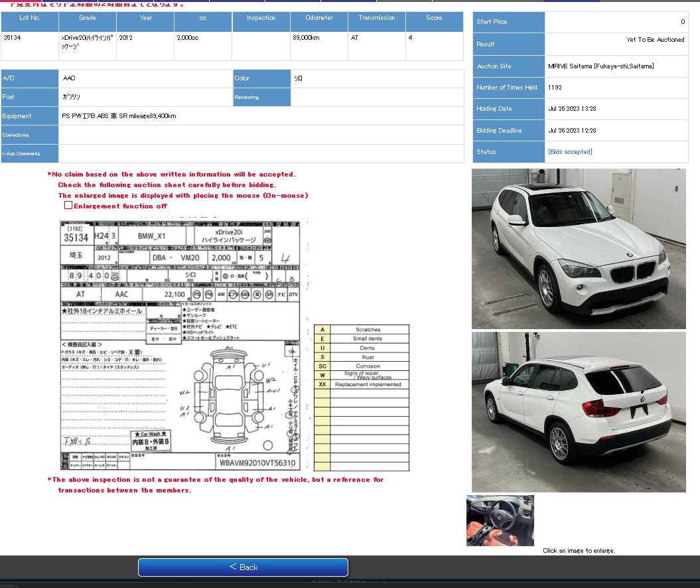Click the 革 leather seat equipment icon
Image resolution: width=700 pixels, height=588 pixels.
pos(257,294)
